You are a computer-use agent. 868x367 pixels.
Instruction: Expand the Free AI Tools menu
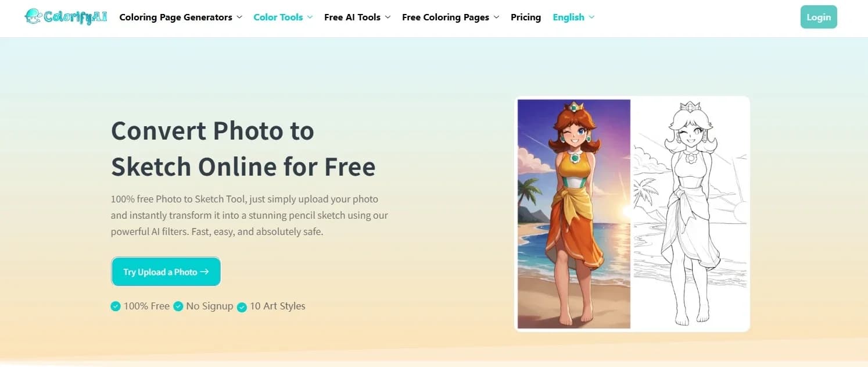(357, 17)
